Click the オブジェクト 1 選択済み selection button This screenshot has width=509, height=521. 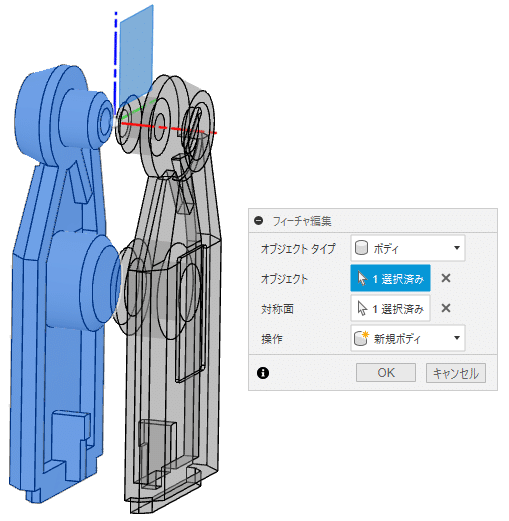[390, 278]
